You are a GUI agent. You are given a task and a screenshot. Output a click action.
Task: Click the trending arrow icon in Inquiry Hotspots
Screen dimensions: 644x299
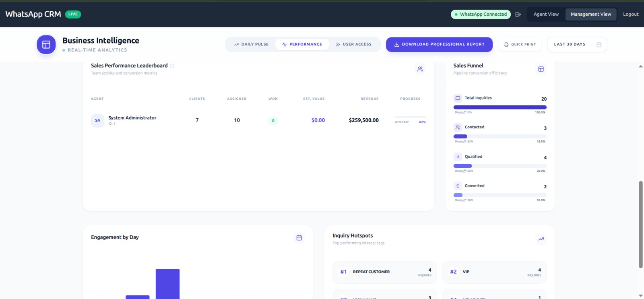pyautogui.click(x=541, y=239)
